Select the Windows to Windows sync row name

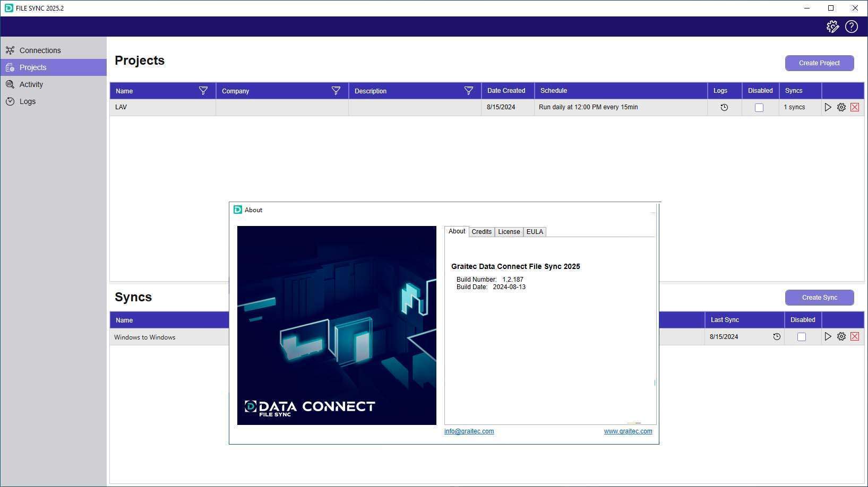(x=144, y=337)
